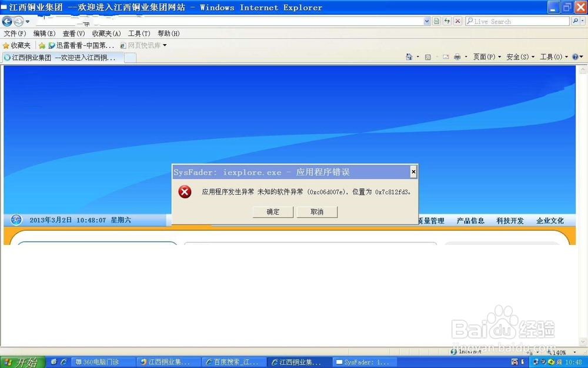This screenshot has height=368, width=588.
Task: Click the compatibility view icon beside address bar
Action: tap(436, 21)
